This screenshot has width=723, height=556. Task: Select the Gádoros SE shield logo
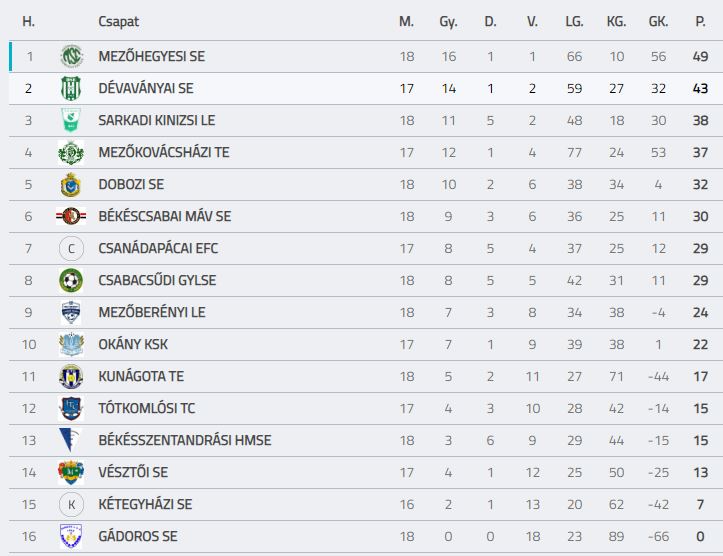click(x=71, y=536)
